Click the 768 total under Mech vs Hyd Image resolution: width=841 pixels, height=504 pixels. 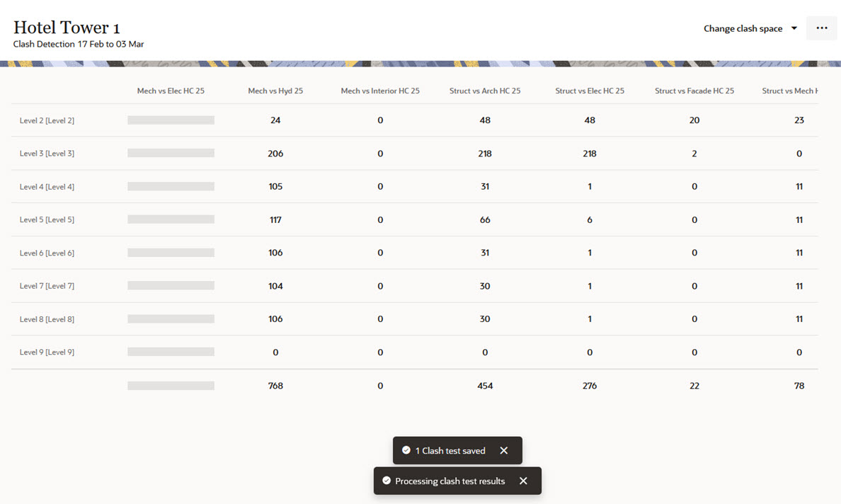275,386
